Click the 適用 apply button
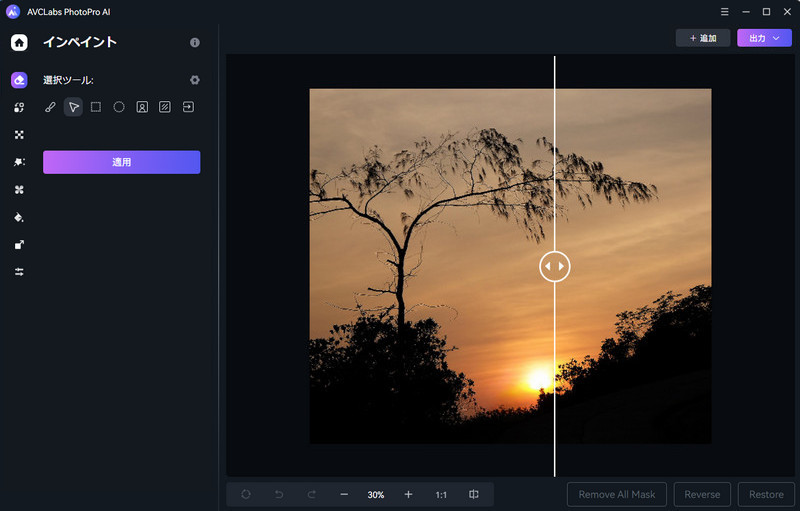Screen dimensions: 800x511 tap(121, 162)
